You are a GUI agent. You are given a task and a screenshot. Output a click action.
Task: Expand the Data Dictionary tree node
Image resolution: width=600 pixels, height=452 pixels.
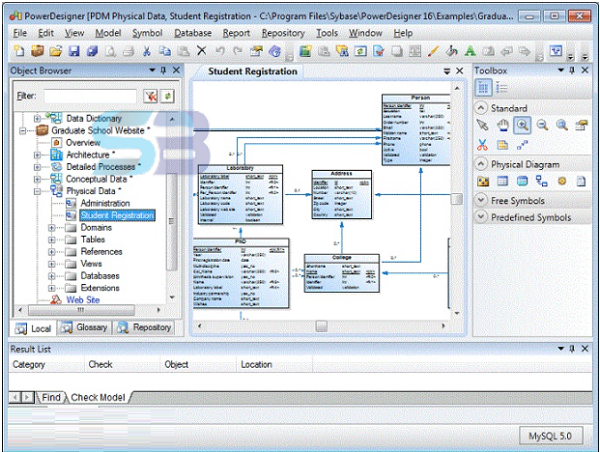pos(37,118)
